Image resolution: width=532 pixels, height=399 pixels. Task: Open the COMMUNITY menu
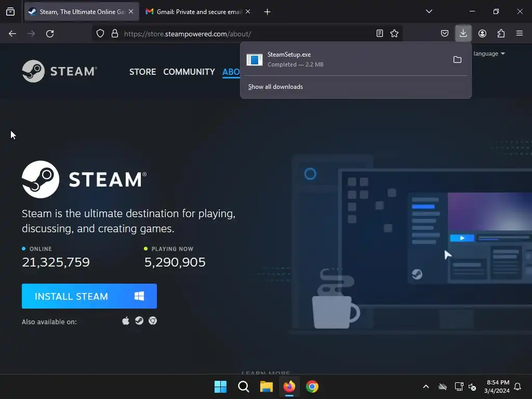(189, 72)
